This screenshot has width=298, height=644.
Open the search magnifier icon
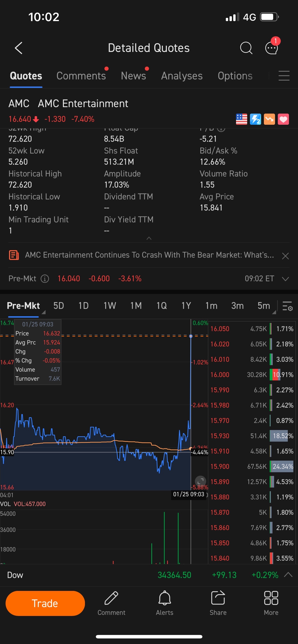coord(246,48)
